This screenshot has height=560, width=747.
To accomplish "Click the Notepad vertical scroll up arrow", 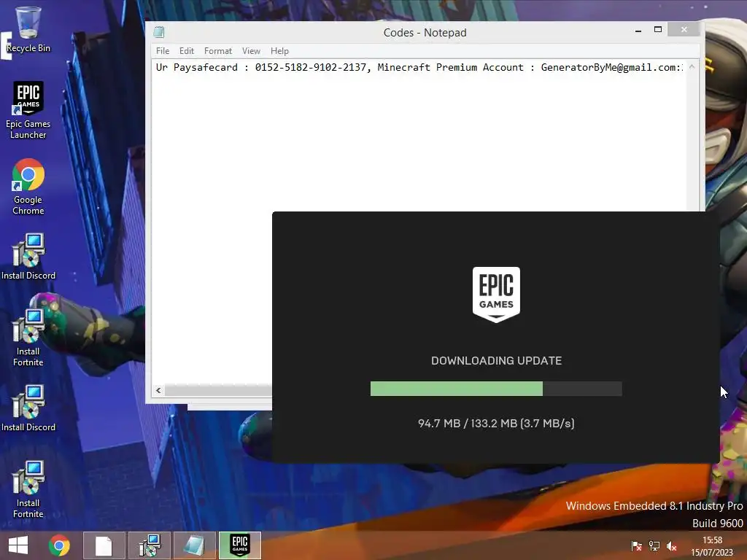I will (x=692, y=66).
